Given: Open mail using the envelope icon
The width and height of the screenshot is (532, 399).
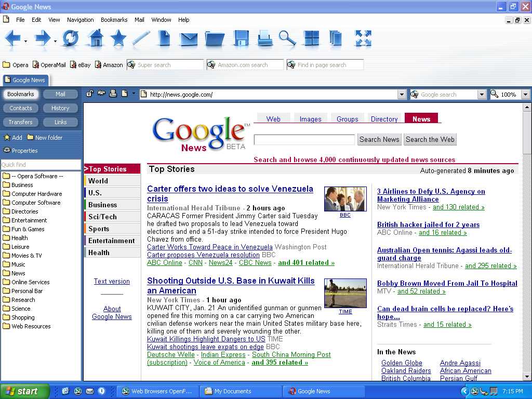Looking at the screenshot, I should pyautogui.click(x=189, y=39).
